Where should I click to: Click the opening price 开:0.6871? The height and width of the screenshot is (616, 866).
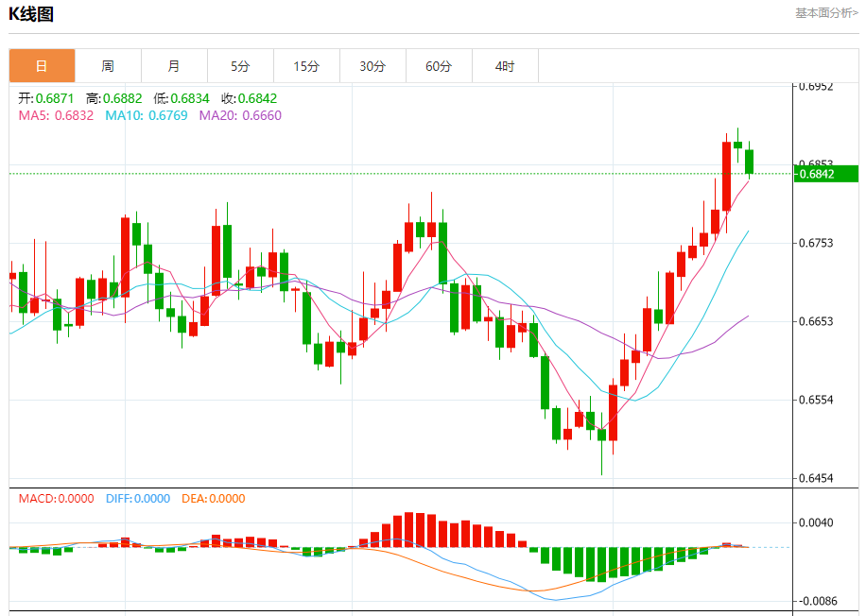(45, 98)
